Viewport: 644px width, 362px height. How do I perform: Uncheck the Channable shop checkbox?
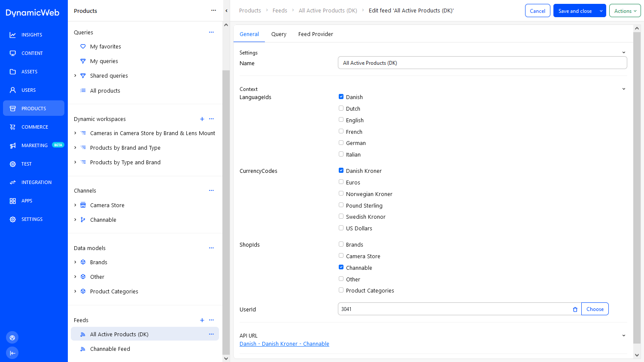tap(341, 268)
